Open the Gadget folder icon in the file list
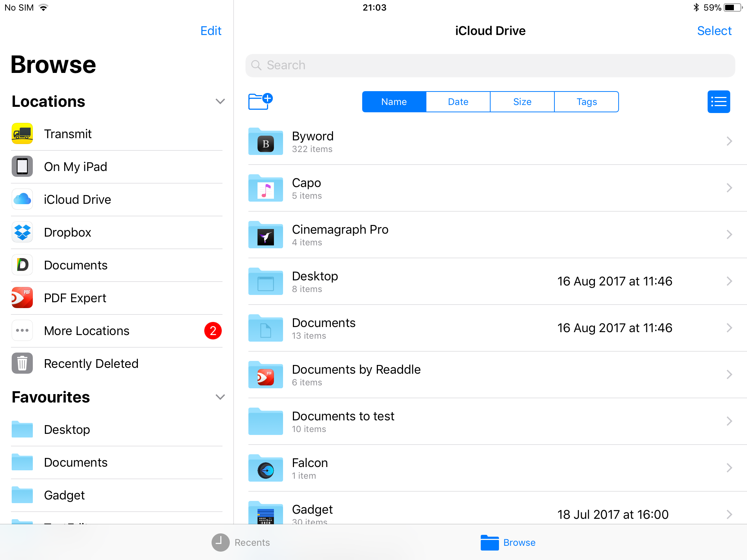747x560 pixels. pyautogui.click(x=266, y=513)
